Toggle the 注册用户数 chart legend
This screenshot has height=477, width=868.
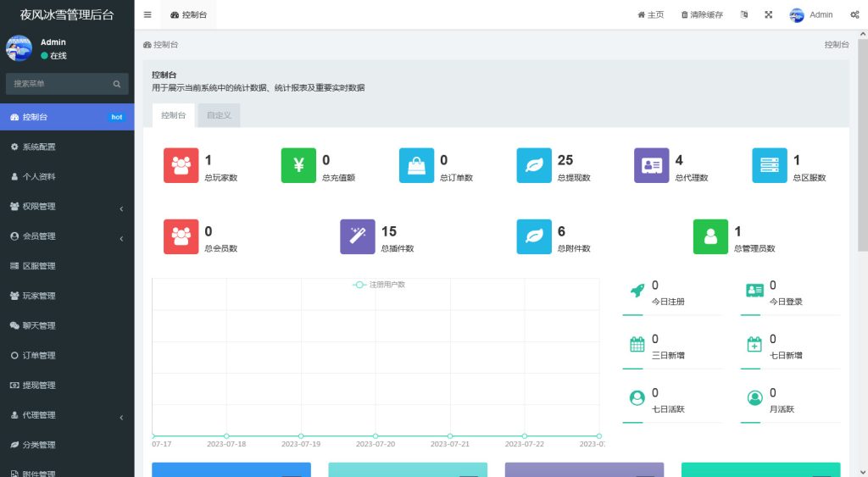tap(379, 285)
